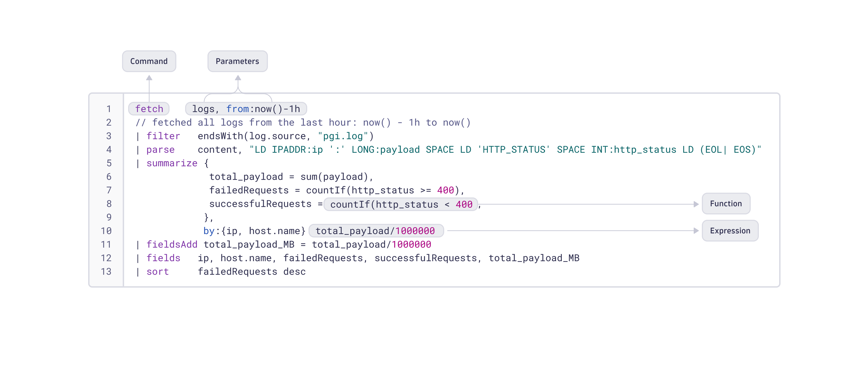Click 'total_payload_MB = total_payload/1000000' on line 11
This screenshot has height=380, width=868.
(317, 245)
